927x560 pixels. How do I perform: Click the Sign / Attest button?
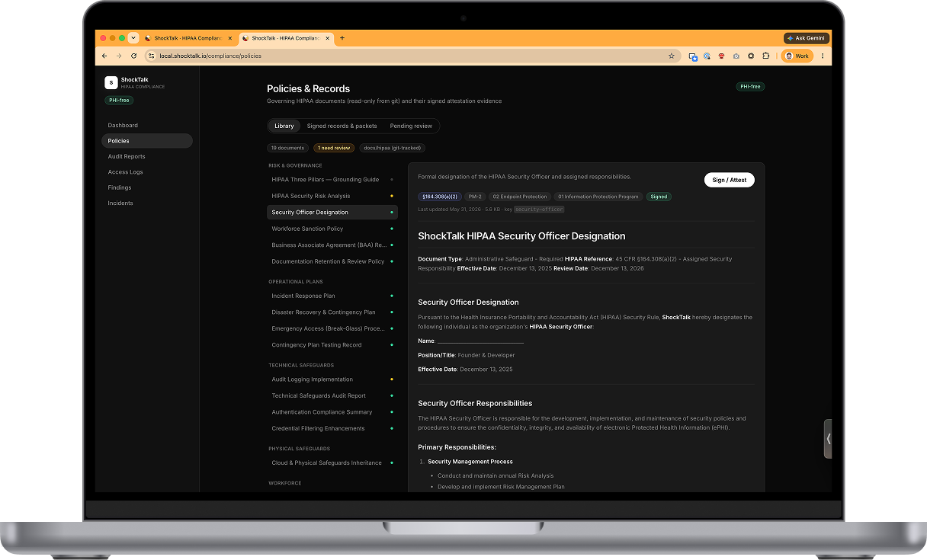pyautogui.click(x=729, y=180)
